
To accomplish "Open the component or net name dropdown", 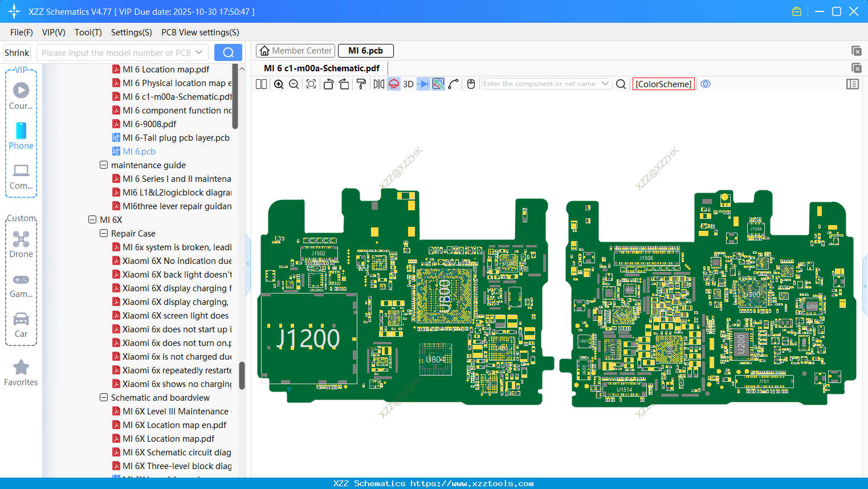I will click(x=605, y=84).
